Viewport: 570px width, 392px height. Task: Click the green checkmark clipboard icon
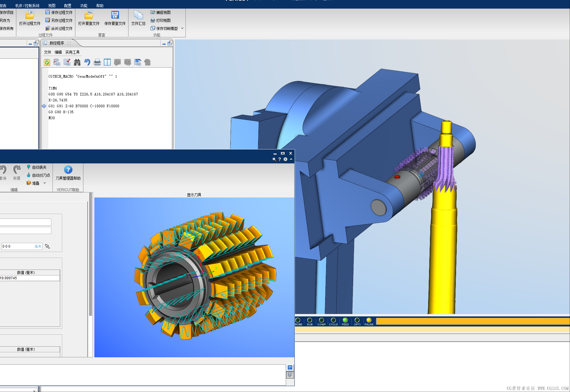47,62
